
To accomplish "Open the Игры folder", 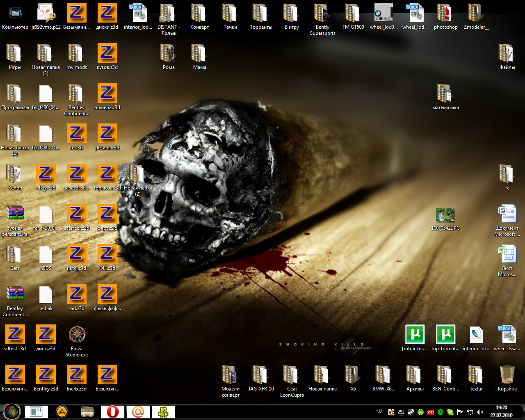I will pos(15,57).
